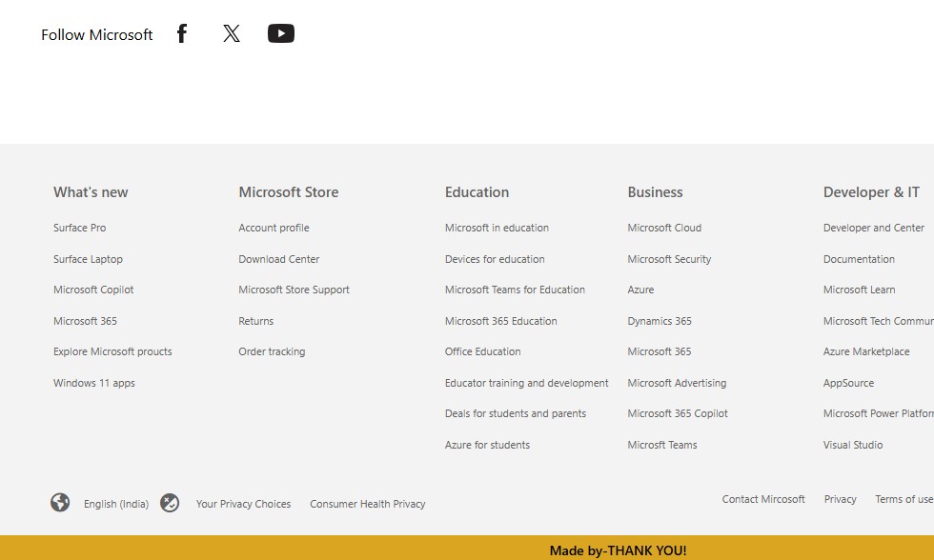Open Deals for students and parents
Screen dimensions: 934x560
pyautogui.click(x=516, y=413)
